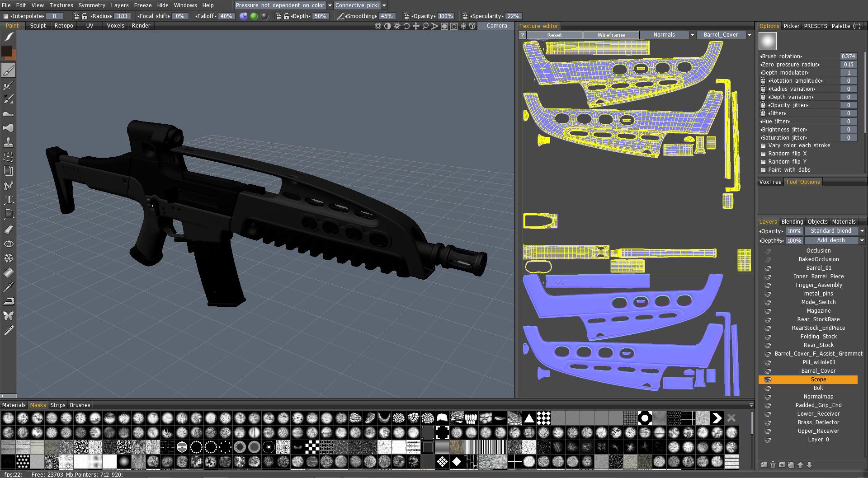Viewport: 868px width, 478px height.
Task: Select the Brush tool
Action: click(x=9, y=70)
